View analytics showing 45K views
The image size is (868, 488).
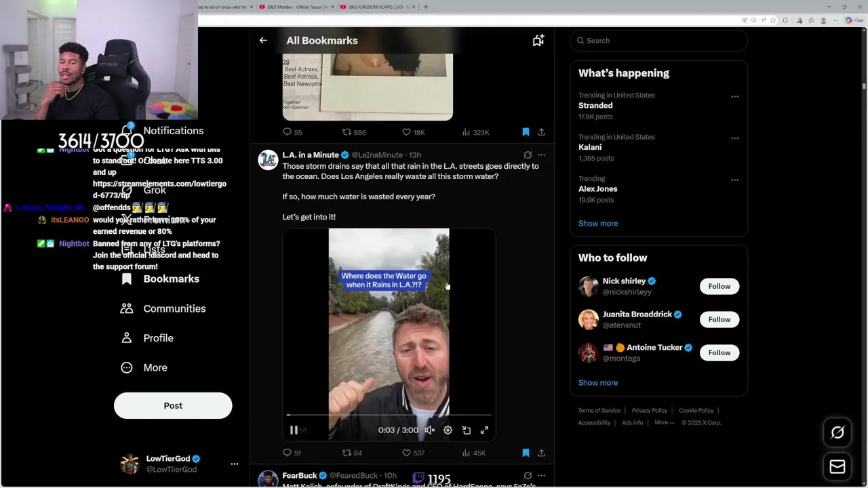474,453
